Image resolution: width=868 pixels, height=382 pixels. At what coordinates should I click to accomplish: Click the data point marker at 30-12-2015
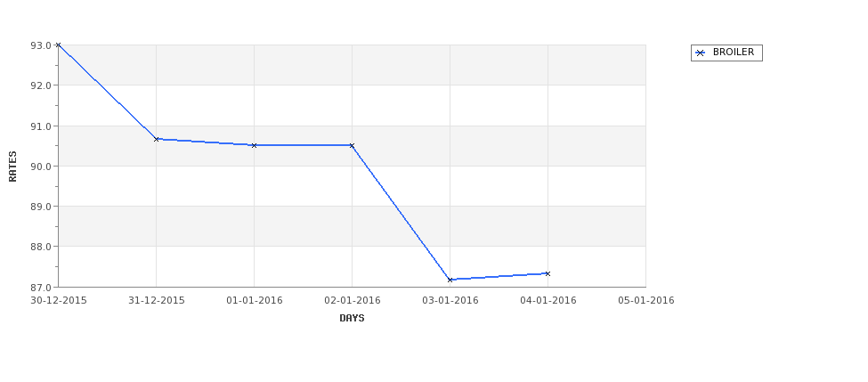pyautogui.click(x=58, y=45)
